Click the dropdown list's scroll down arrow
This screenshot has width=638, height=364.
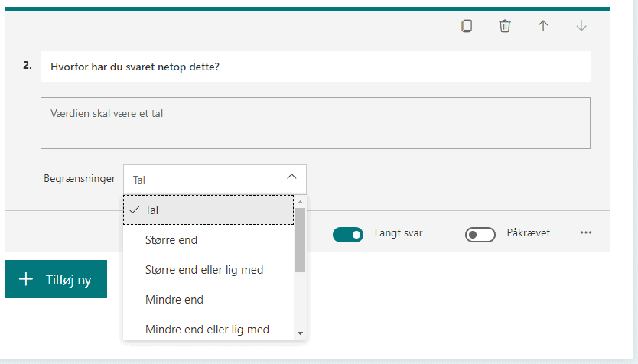(300, 333)
